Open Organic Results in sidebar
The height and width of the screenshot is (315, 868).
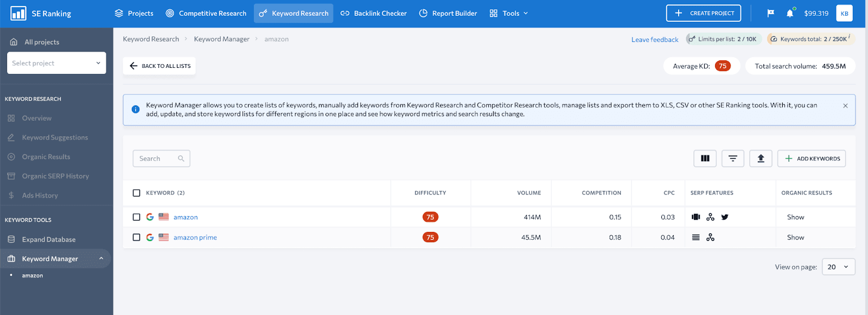(46, 157)
